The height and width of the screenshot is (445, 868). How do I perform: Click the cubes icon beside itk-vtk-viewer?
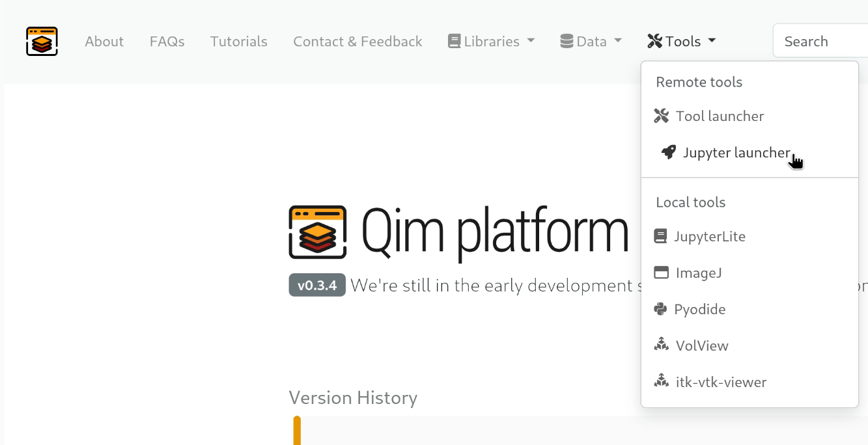click(x=662, y=382)
